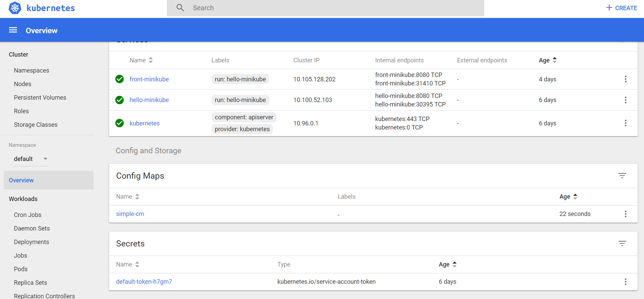Open Cluster section heading
Image resolution: width=644 pixels, height=299 pixels.
(x=18, y=54)
